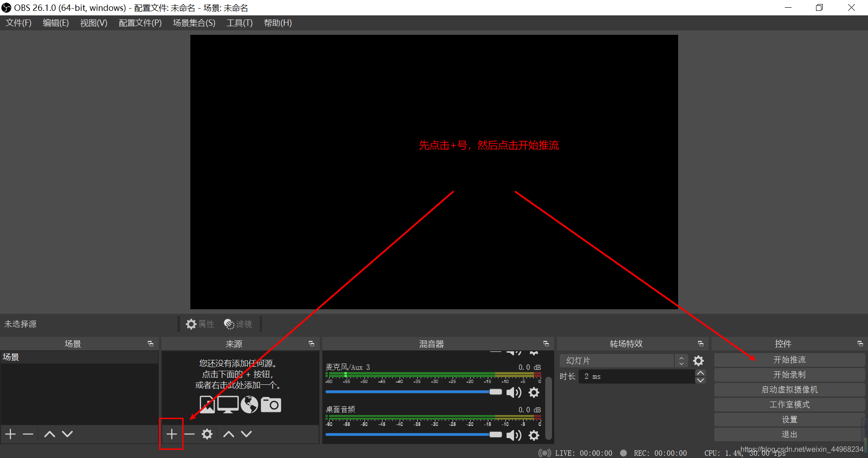Open 滤镜 filters for selected source

click(x=238, y=324)
